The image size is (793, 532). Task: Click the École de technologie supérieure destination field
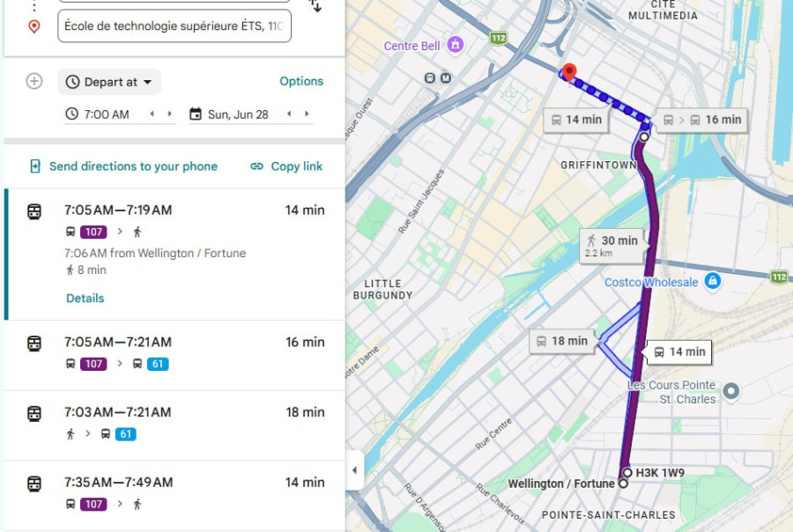coord(174,26)
